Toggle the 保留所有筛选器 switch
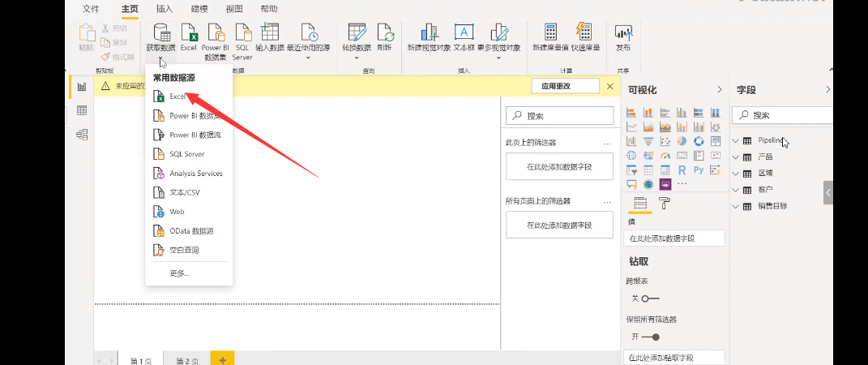This screenshot has width=868, height=365. (650, 337)
